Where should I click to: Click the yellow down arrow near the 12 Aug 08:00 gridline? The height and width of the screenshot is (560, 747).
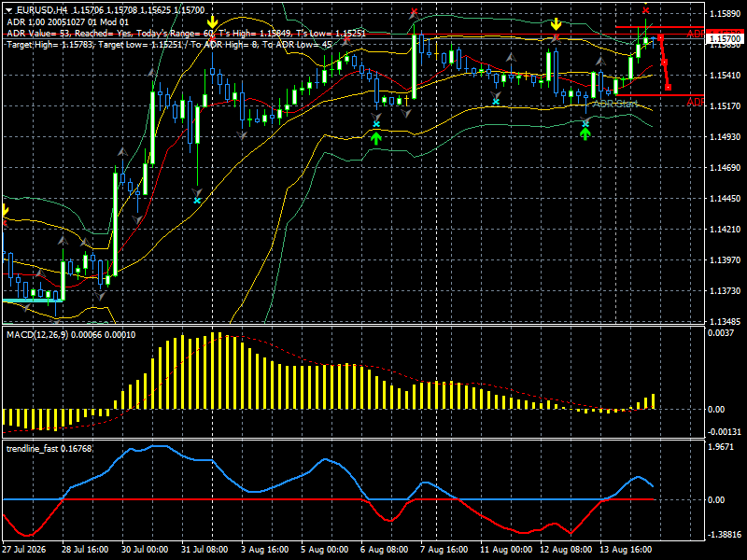556,24
